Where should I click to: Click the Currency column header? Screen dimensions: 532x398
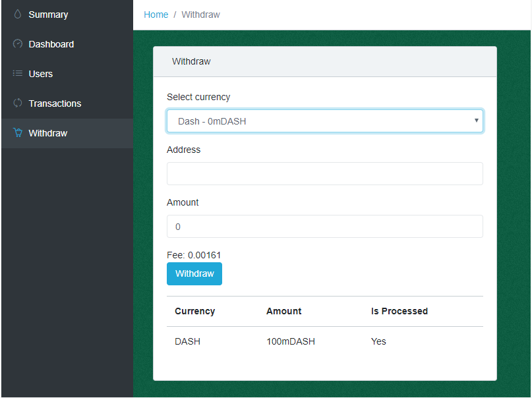coord(194,311)
